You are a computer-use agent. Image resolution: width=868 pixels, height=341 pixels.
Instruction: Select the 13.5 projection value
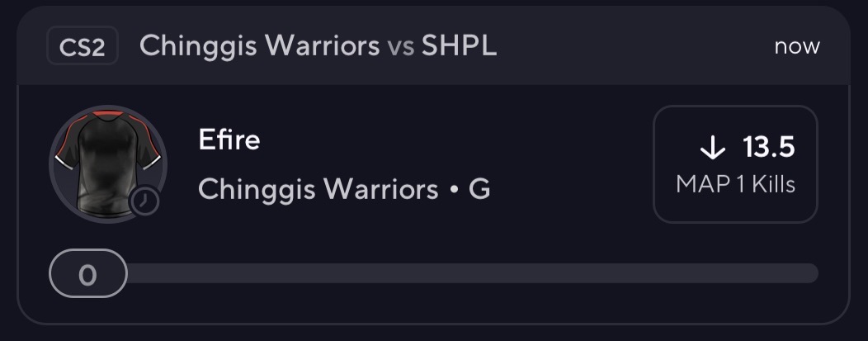[768, 148]
